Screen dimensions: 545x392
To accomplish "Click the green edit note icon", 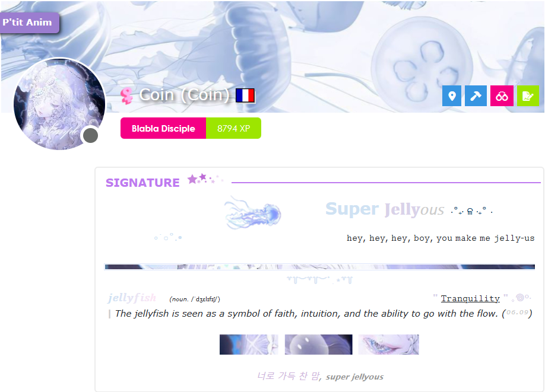I will (528, 96).
